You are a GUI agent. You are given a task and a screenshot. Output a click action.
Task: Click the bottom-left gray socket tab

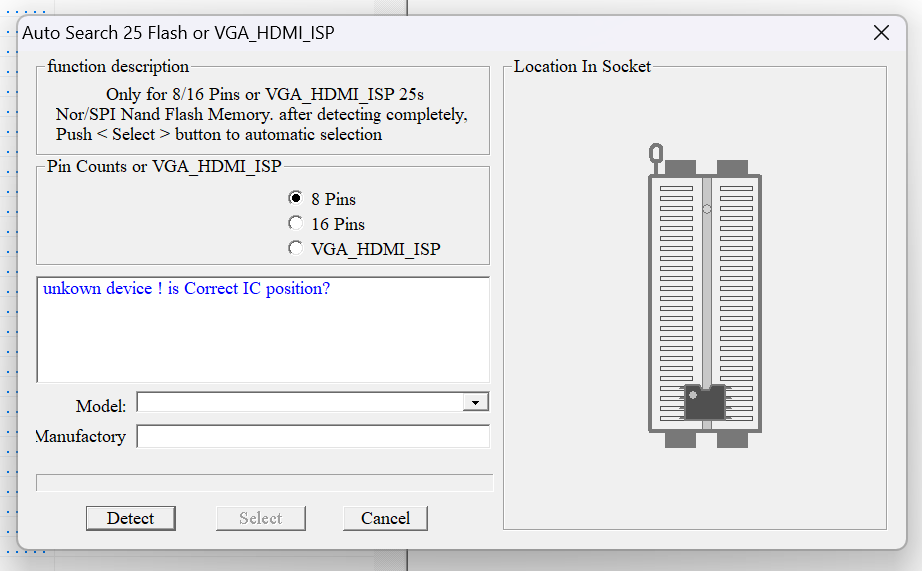click(x=680, y=439)
